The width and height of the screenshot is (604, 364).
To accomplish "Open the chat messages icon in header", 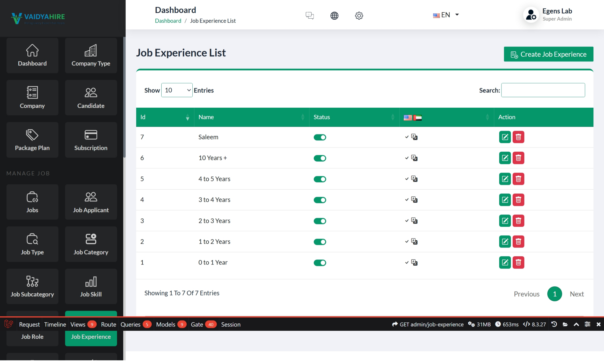I will pos(309,16).
